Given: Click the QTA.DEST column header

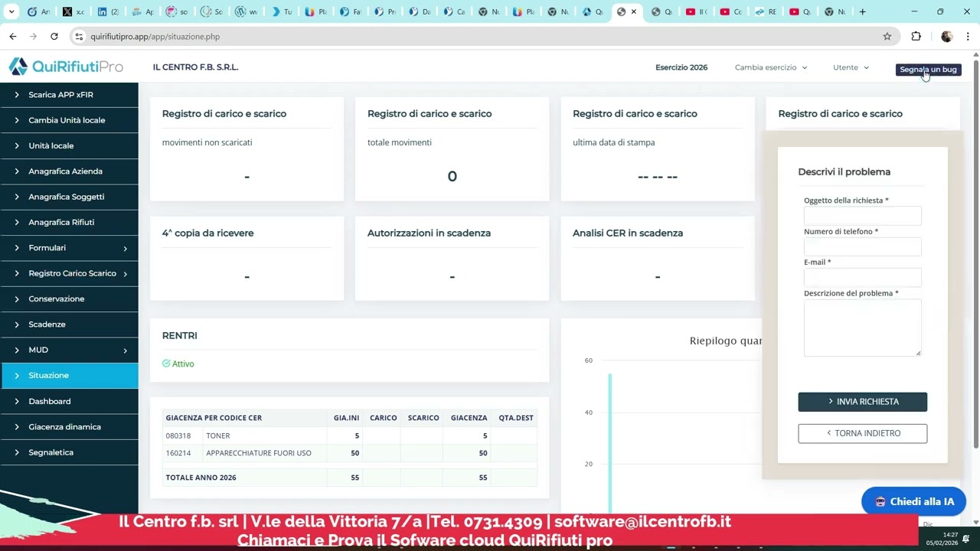Looking at the screenshot, I should [516, 418].
